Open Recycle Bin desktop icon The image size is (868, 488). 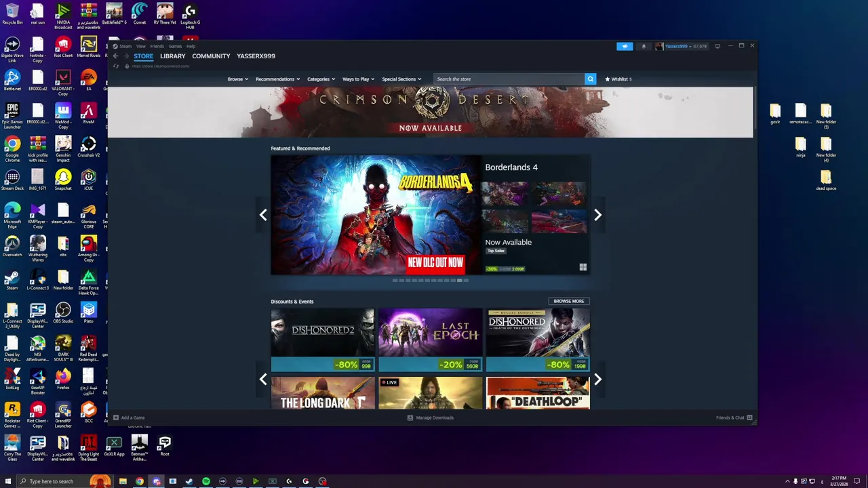[x=12, y=14]
